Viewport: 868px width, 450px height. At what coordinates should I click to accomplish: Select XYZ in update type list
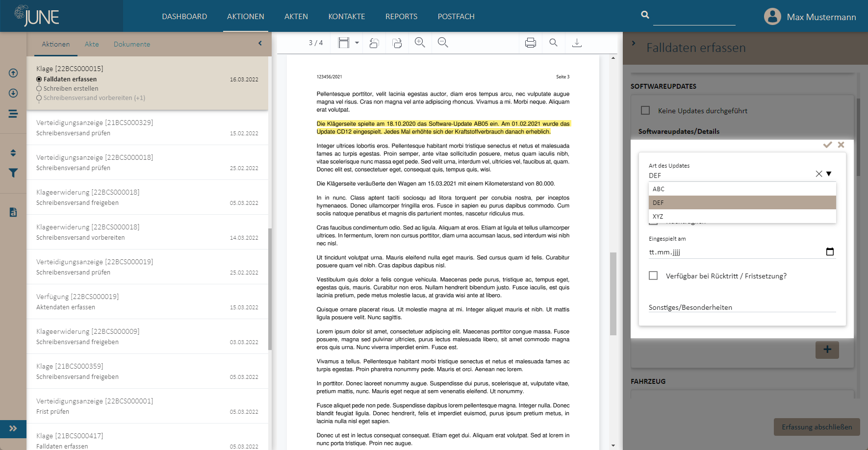[x=742, y=216]
